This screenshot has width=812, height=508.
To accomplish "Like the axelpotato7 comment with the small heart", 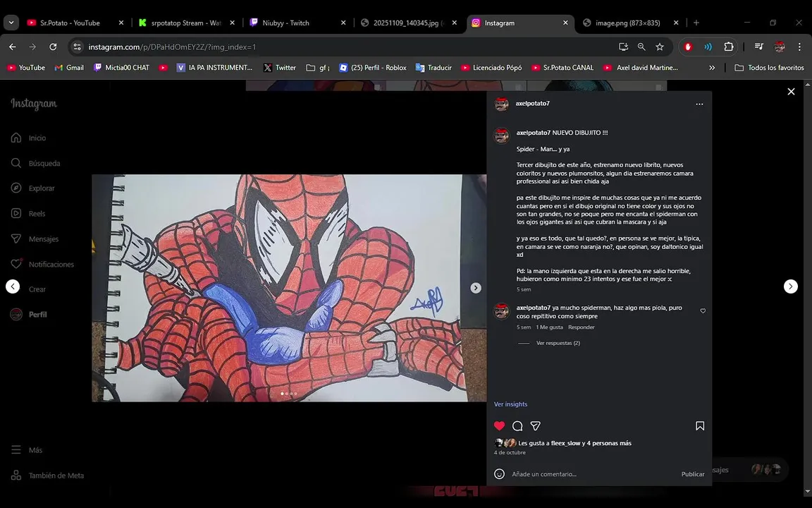I will point(703,311).
